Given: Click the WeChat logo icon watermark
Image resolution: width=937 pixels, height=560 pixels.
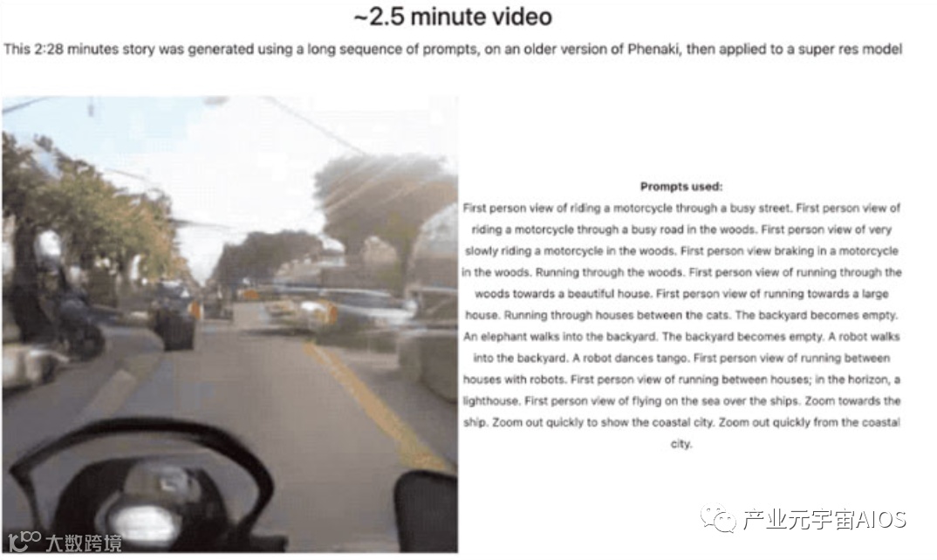Looking at the screenshot, I should [718, 519].
